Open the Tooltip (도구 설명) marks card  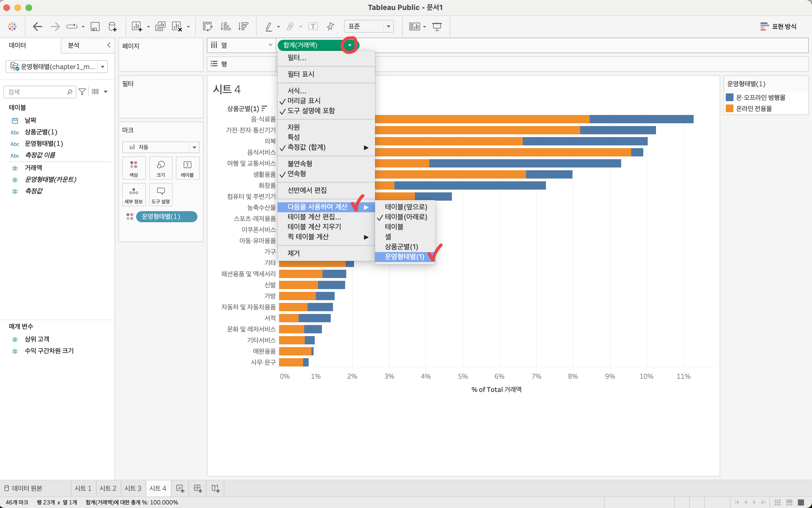[x=161, y=195]
